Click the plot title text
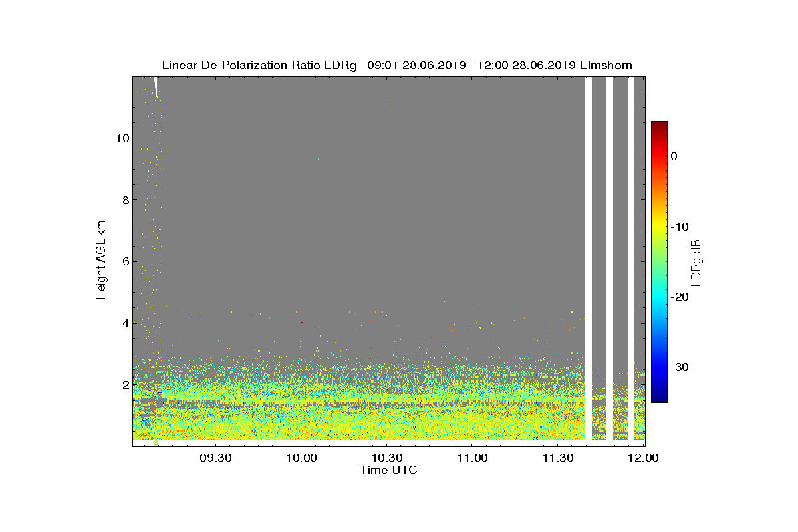Screen dimensions: 798x532 (397, 65)
